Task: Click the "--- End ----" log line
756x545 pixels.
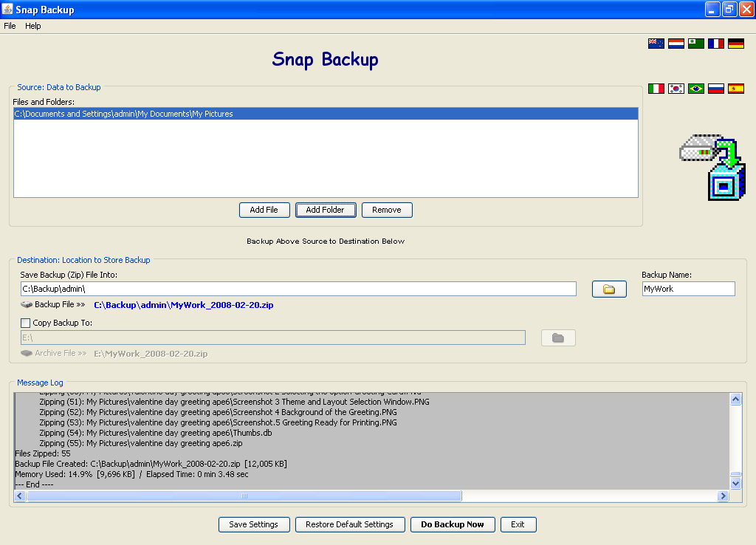Action: [x=34, y=484]
